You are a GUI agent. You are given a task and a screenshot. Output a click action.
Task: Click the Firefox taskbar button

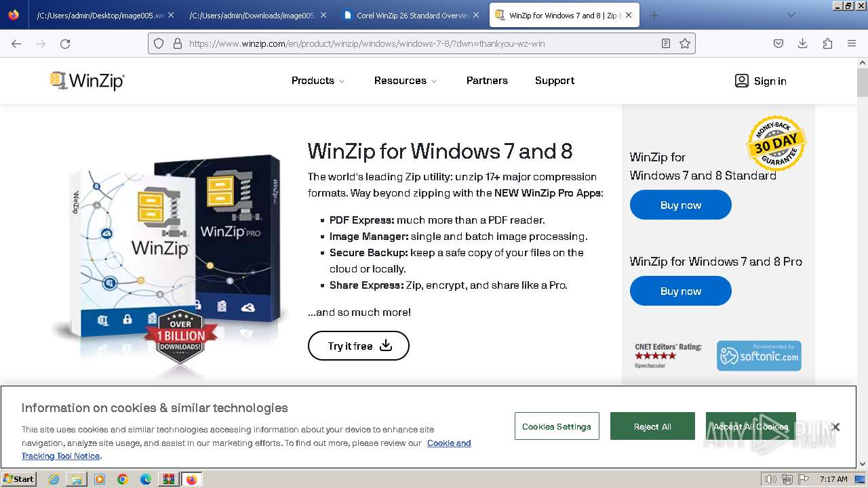tap(191, 479)
